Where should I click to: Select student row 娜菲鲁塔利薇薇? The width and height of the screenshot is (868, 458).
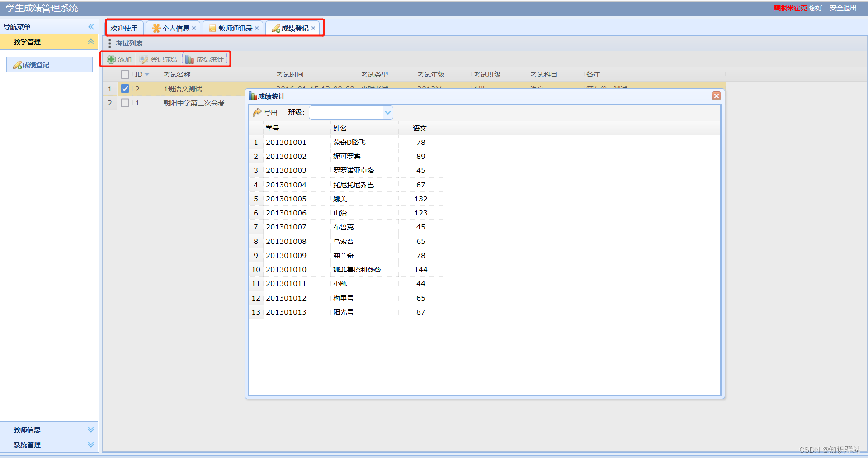point(346,269)
